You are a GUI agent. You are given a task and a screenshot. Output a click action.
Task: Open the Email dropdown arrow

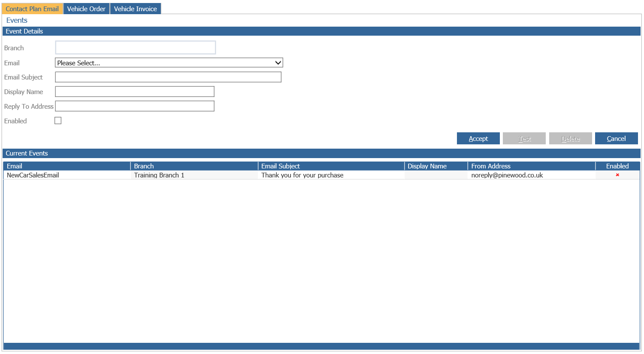click(x=278, y=63)
